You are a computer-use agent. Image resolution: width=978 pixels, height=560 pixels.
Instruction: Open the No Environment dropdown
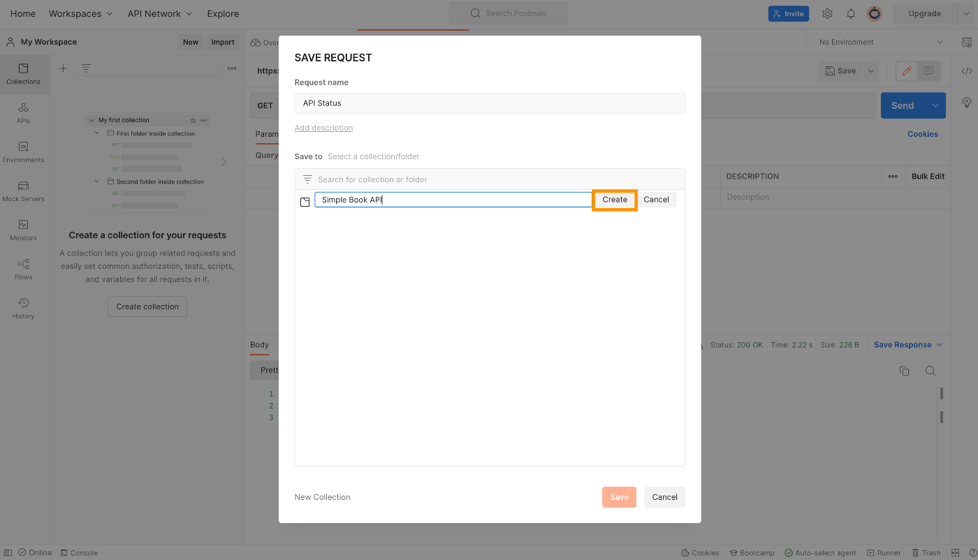coord(881,42)
